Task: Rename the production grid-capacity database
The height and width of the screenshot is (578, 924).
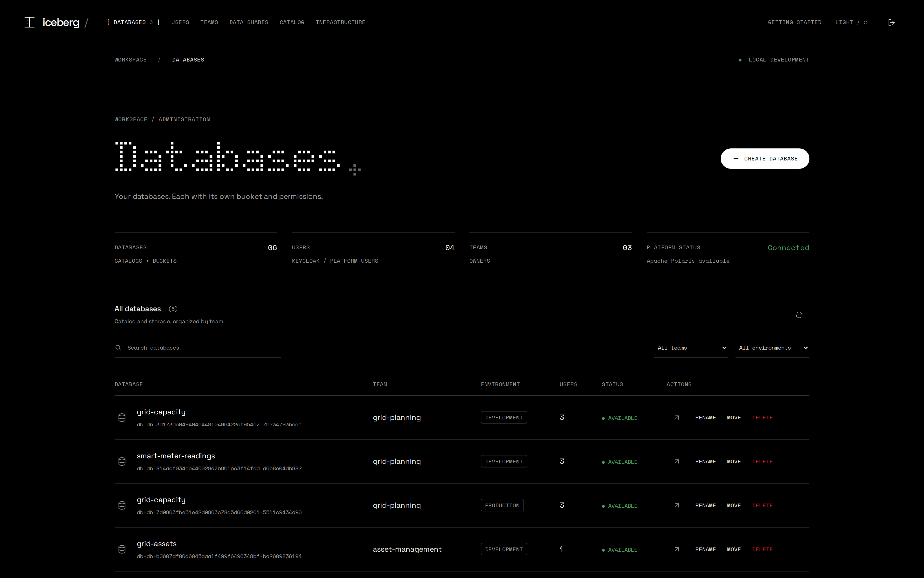Action: (x=706, y=505)
